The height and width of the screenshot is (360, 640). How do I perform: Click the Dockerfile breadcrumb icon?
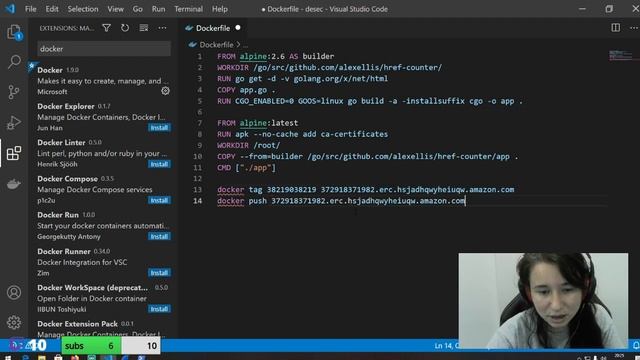(x=193, y=44)
